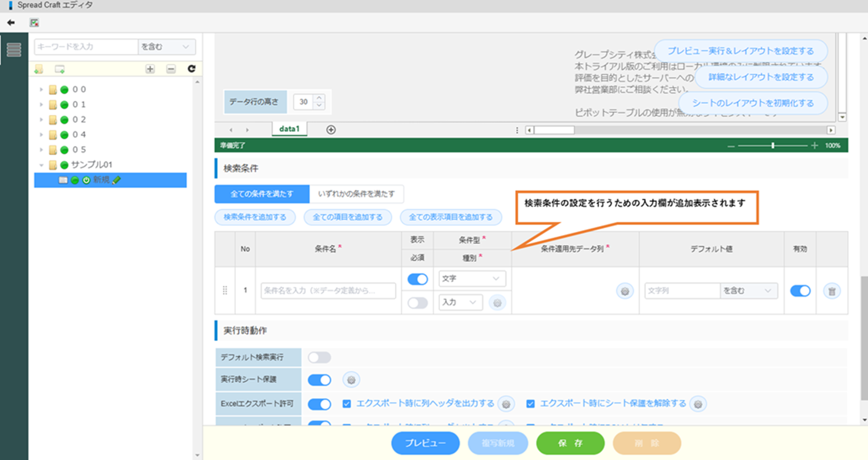The height and width of the screenshot is (460, 868).
Task: Click 検索条件を追加する button
Action: (255, 217)
